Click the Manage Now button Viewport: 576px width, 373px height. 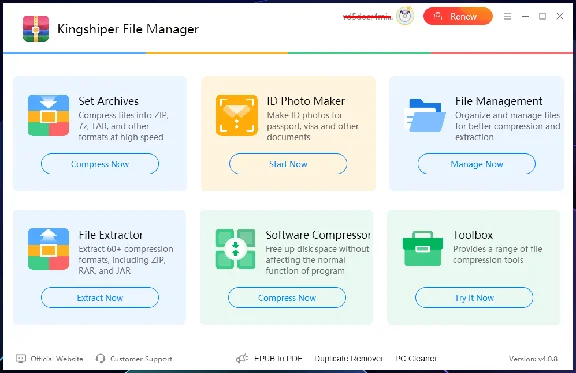click(477, 164)
